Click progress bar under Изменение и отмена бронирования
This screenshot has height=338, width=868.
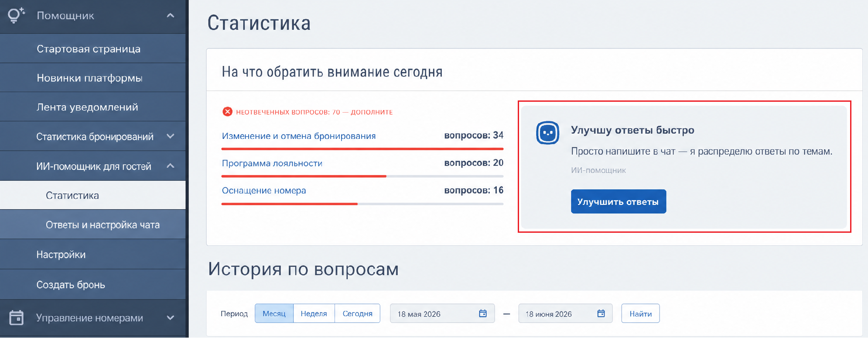click(362, 149)
